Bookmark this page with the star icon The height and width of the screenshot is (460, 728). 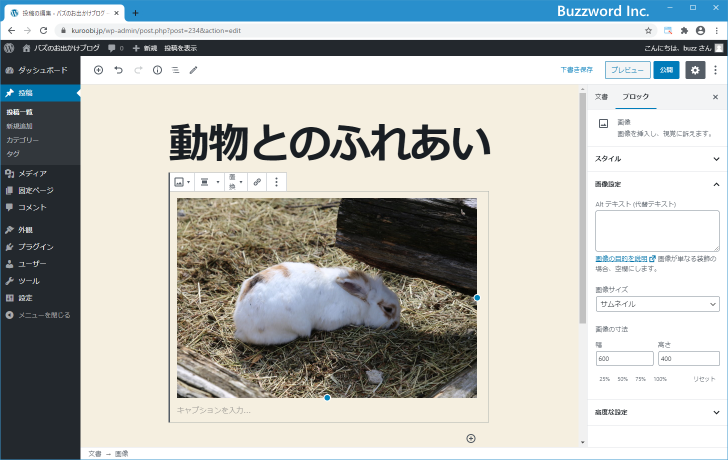pyautogui.click(x=648, y=31)
